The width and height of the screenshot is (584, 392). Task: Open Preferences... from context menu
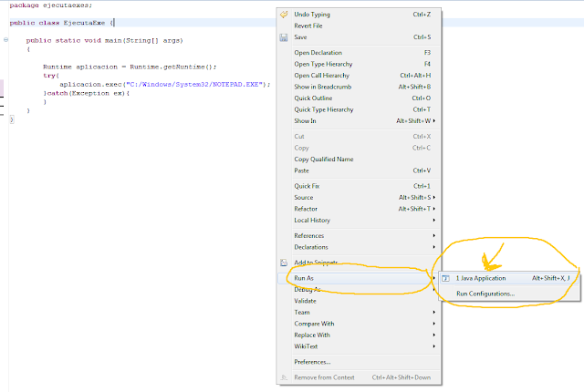tap(359, 362)
